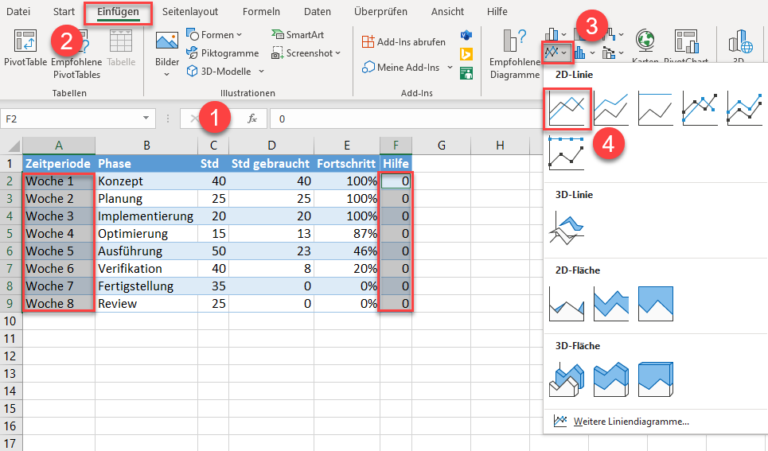
Task: Select 100% stacked 3D area chart thumbnail
Action: (655, 380)
